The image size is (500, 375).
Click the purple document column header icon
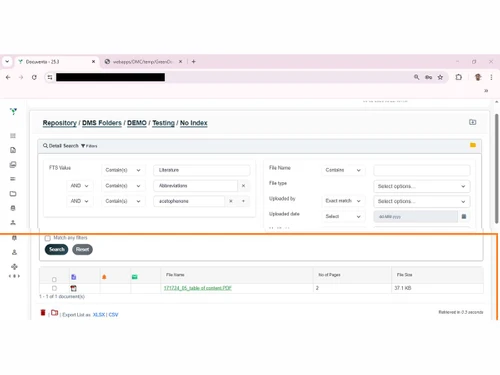pos(74,277)
